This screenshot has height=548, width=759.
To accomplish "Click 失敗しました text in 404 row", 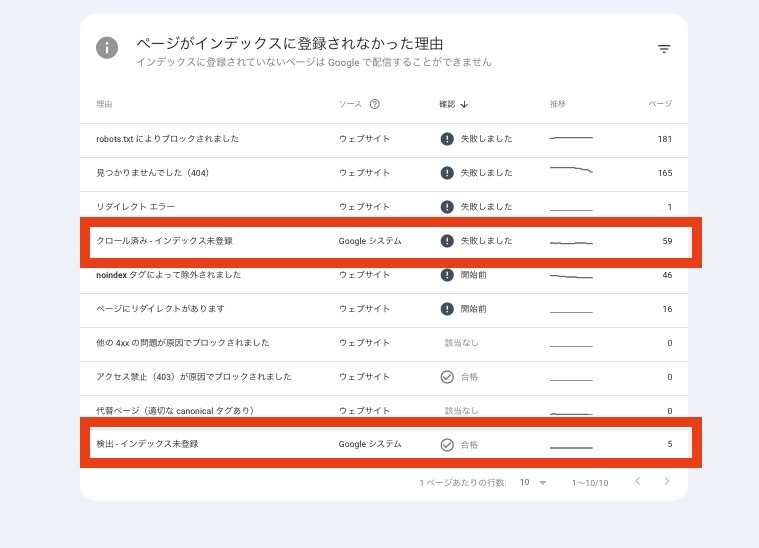I will (486, 173).
